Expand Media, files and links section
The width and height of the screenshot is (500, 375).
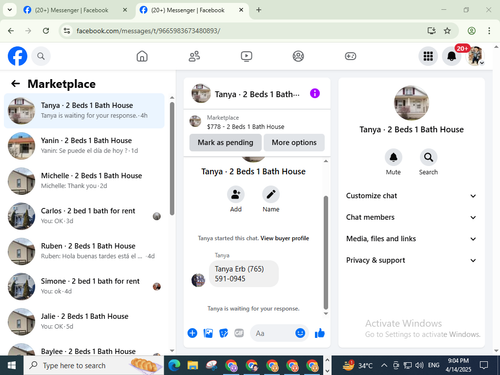tap(411, 239)
